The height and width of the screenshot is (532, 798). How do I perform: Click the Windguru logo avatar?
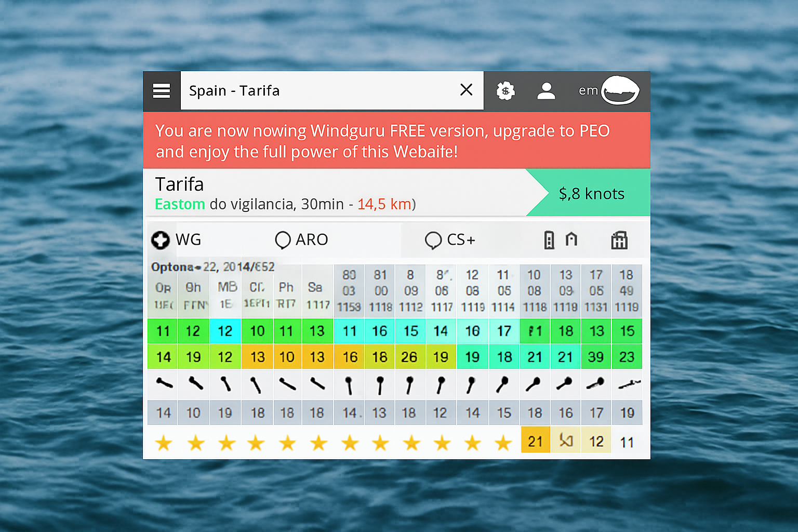click(x=620, y=91)
